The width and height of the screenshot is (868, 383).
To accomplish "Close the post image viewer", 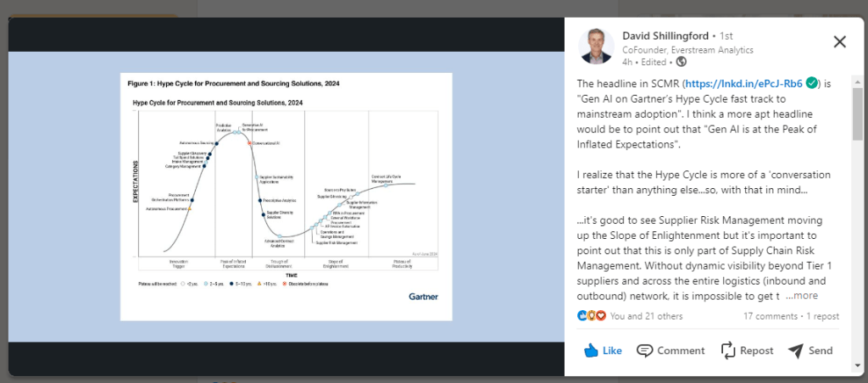I will click(x=839, y=42).
